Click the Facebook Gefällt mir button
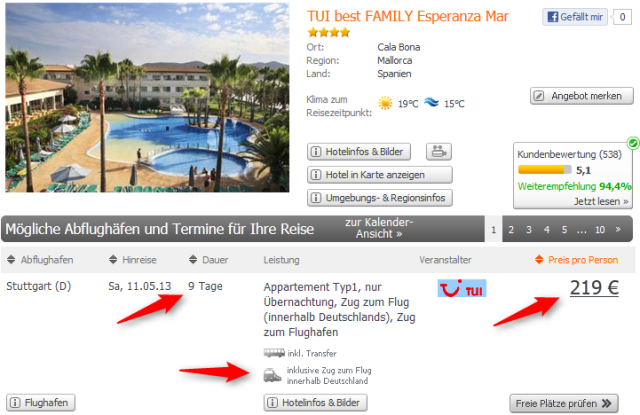 tap(575, 17)
